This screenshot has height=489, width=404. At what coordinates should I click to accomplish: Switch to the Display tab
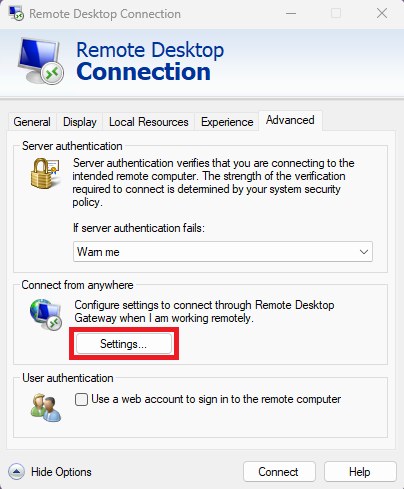80,122
